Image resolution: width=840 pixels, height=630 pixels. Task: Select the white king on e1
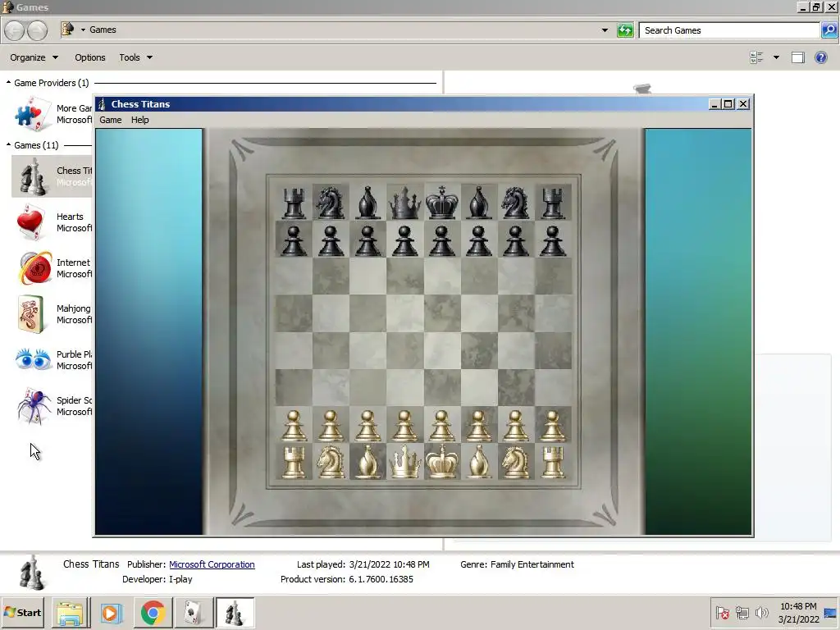(x=441, y=462)
